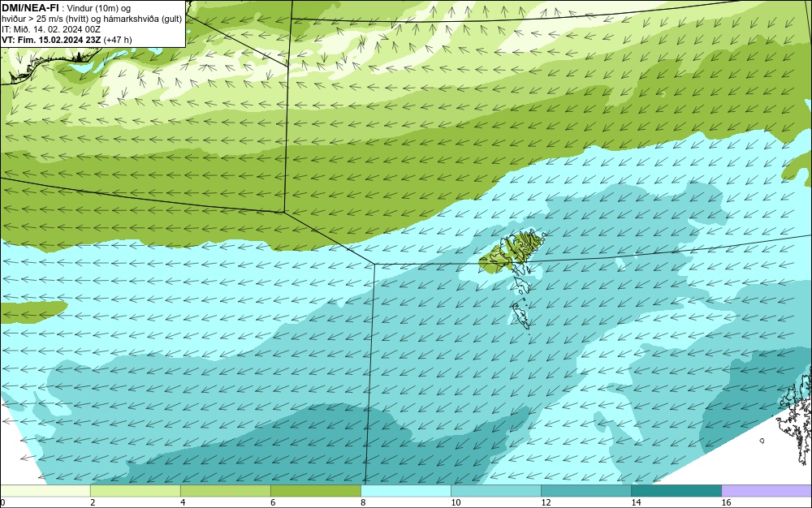Click the purple above-16 m/s legend swatch

point(767,490)
